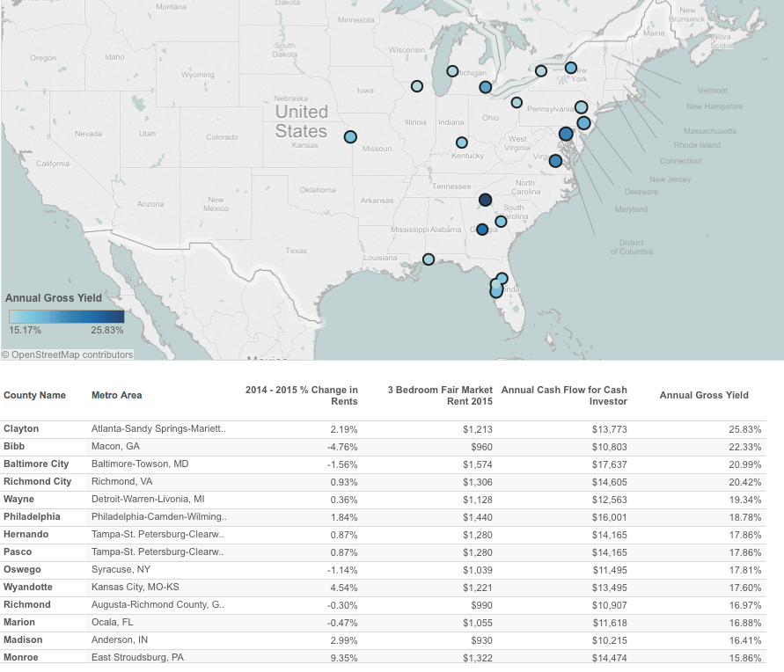Select the marker in central Indiana near Anderson

(462, 143)
